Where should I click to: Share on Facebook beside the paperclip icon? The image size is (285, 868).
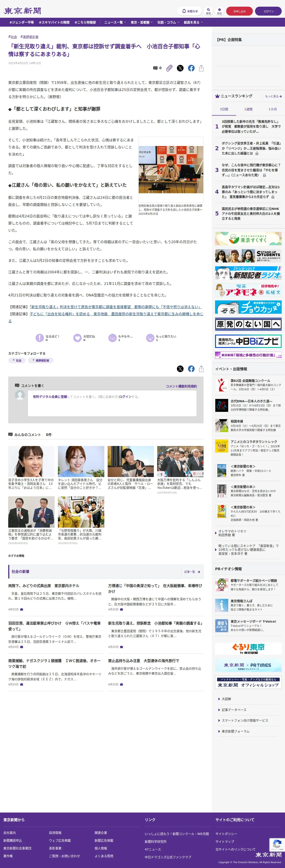coord(191,68)
